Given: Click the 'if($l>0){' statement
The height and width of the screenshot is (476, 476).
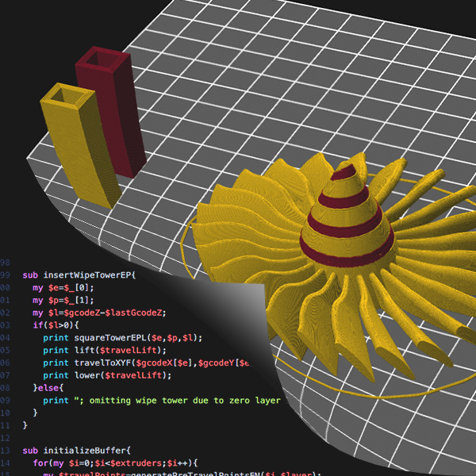Looking at the screenshot, I should coord(56,325).
